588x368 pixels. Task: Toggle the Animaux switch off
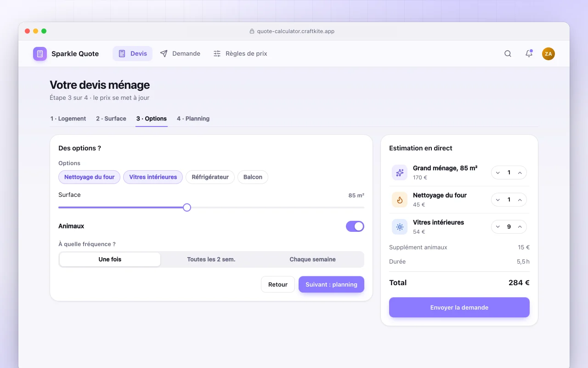pos(355,226)
